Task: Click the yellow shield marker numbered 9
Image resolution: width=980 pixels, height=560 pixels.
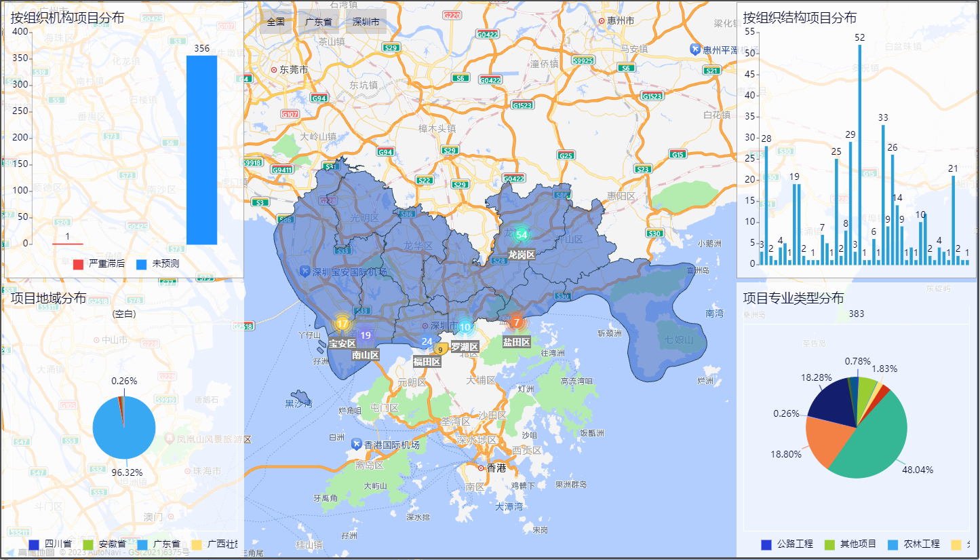Action: tap(441, 350)
